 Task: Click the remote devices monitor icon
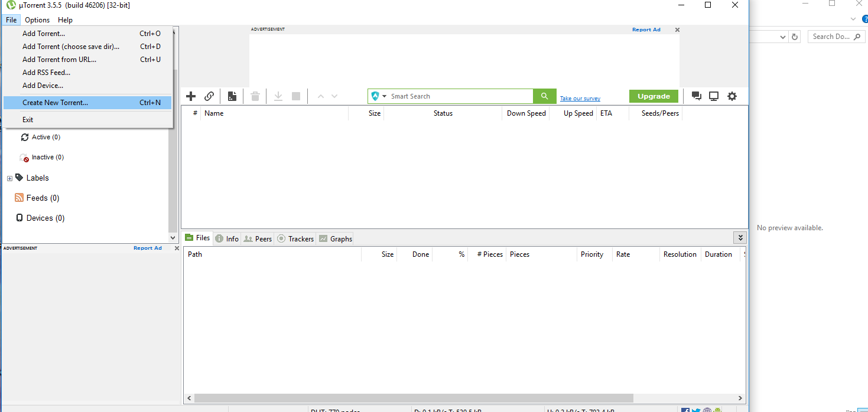pyautogui.click(x=713, y=96)
